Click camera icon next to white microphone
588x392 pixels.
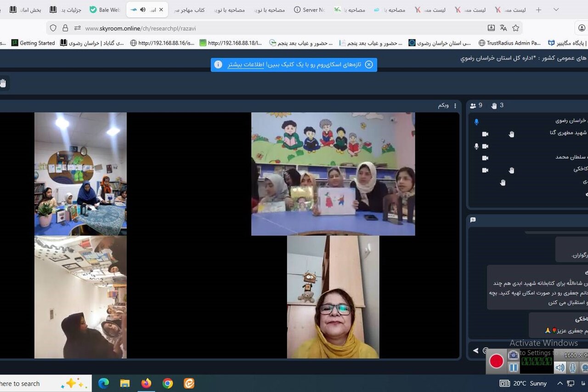coord(485,146)
